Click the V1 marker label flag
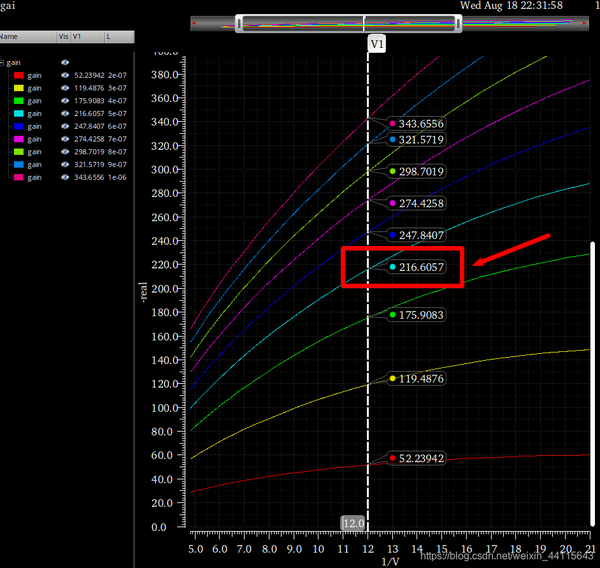This screenshot has width=600, height=568. [x=377, y=45]
